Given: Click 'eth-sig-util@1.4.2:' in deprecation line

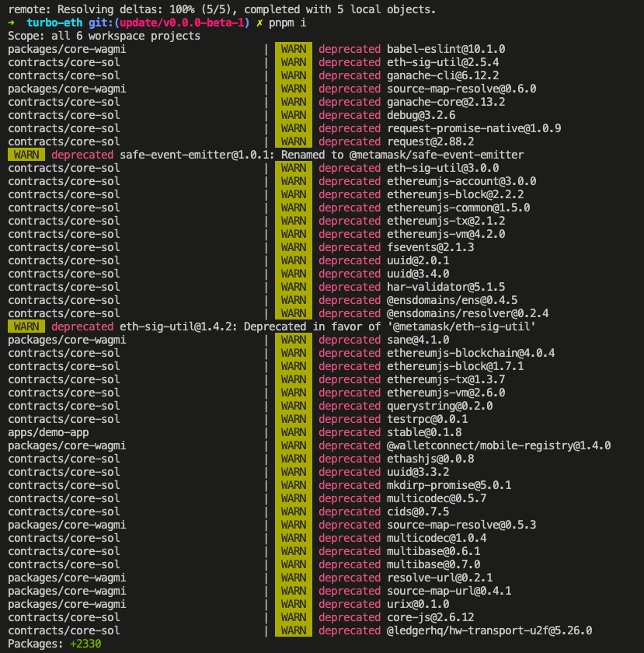Looking at the screenshot, I should [x=179, y=327].
